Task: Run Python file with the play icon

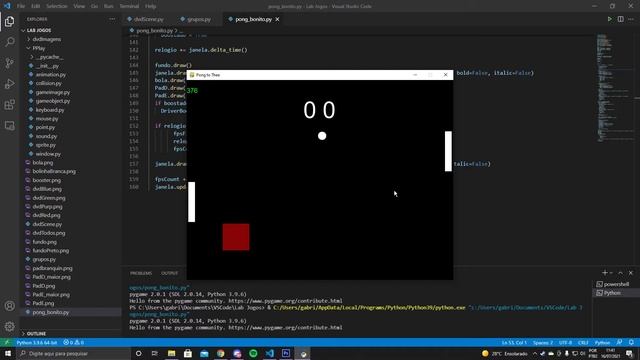Action: tap(609, 19)
